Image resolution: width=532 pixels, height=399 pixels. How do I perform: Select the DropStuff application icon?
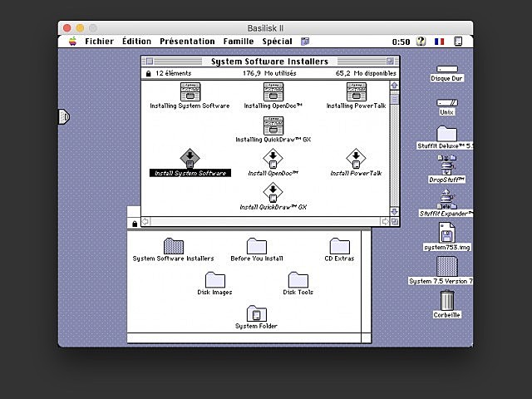pos(447,165)
